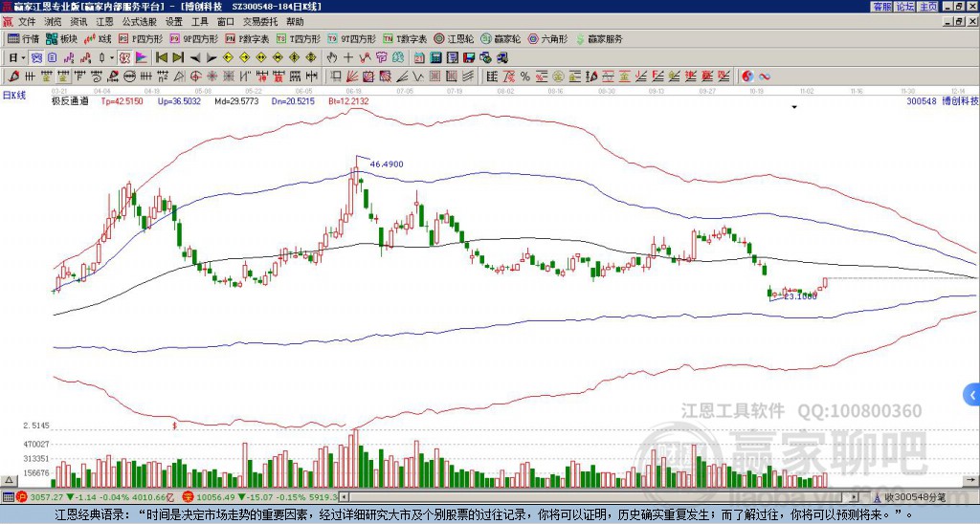This screenshot has height=524, width=980.
Task: Select the red pencil drawing tool
Action: (x=13, y=76)
